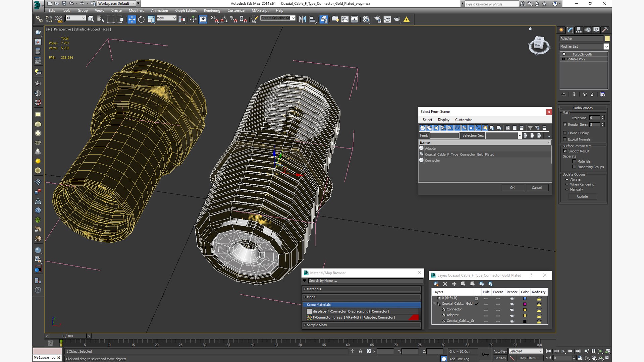
Task: Select the Manually update radio option
Action: tap(567, 189)
